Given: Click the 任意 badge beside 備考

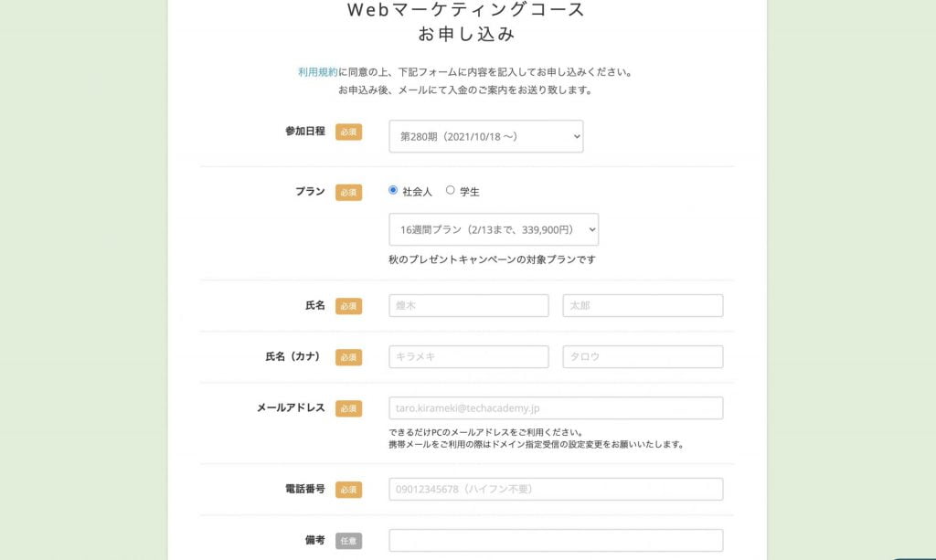Looking at the screenshot, I should (x=347, y=541).
